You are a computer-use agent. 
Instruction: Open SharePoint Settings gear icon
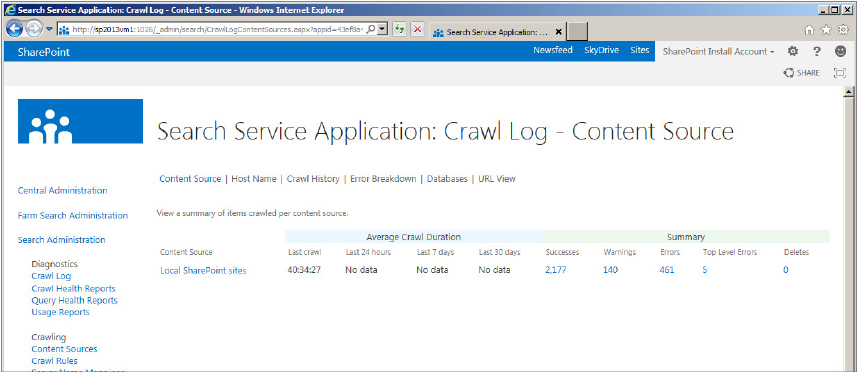tap(793, 51)
